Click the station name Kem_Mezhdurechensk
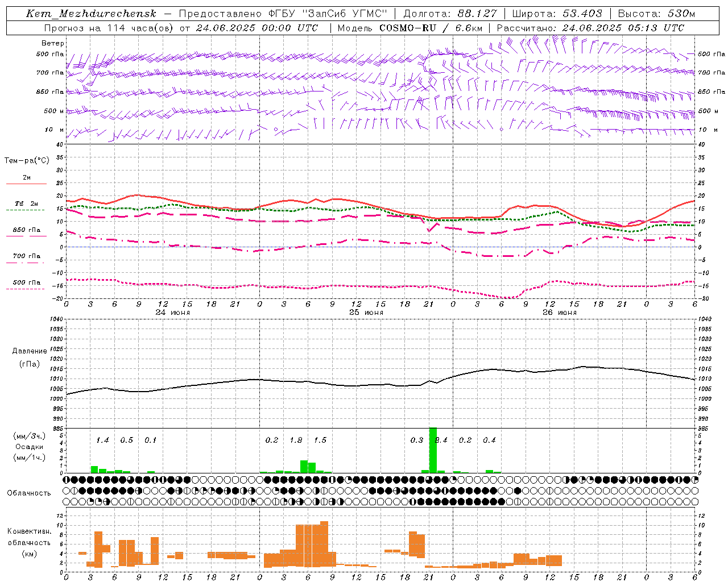 click(91, 14)
